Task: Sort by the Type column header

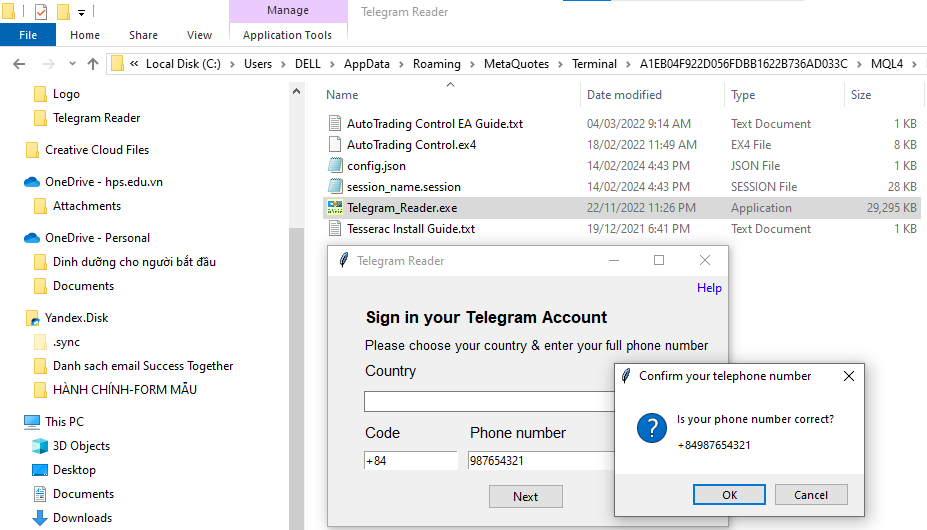Action: [x=743, y=95]
